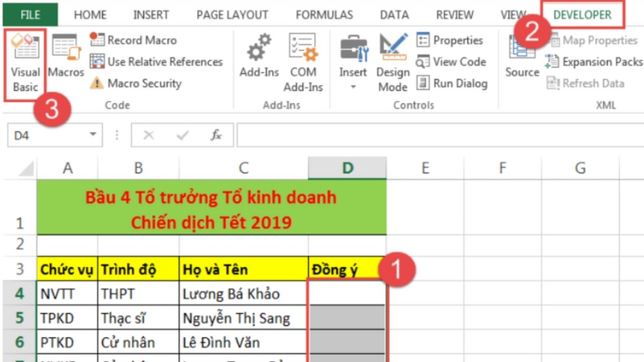The height and width of the screenshot is (362, 644).
Task: Click cell 'THPT'
Action: pos(138,294)
